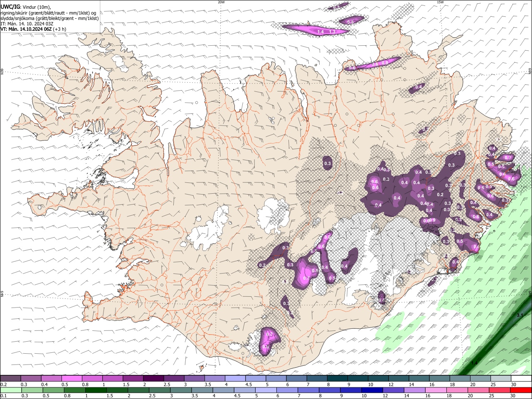This screenshot has width=532, height=399.
Task: Click the '25' label under the top legend row
Action: click(x=493, y=384)
